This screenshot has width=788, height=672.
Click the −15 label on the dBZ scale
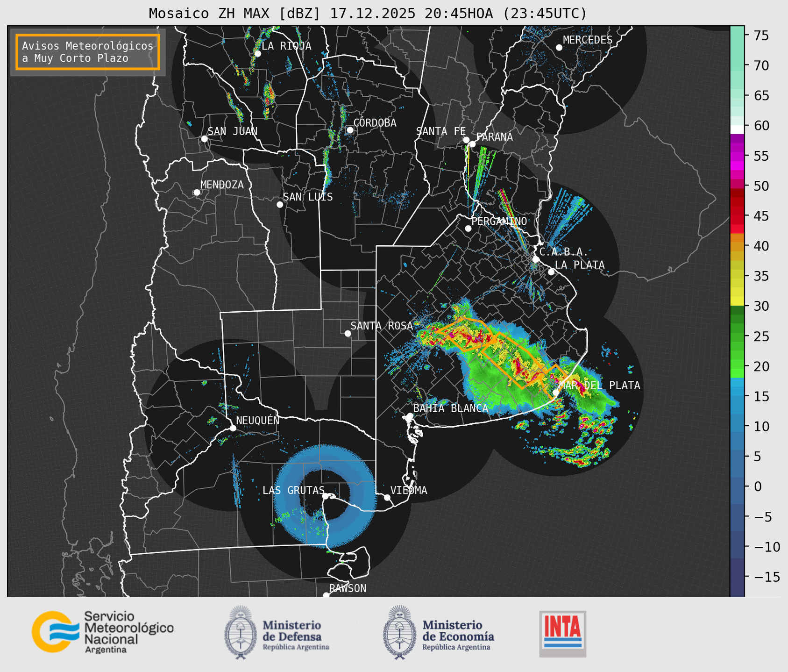767,577
